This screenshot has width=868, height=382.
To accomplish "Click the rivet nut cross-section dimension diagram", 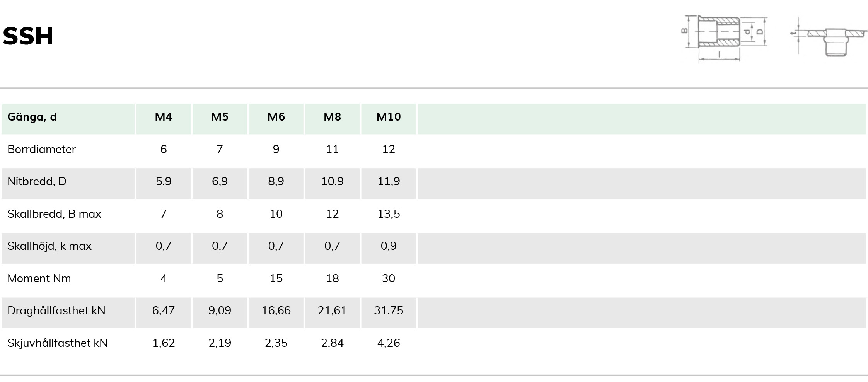I will tap(724, 38).
